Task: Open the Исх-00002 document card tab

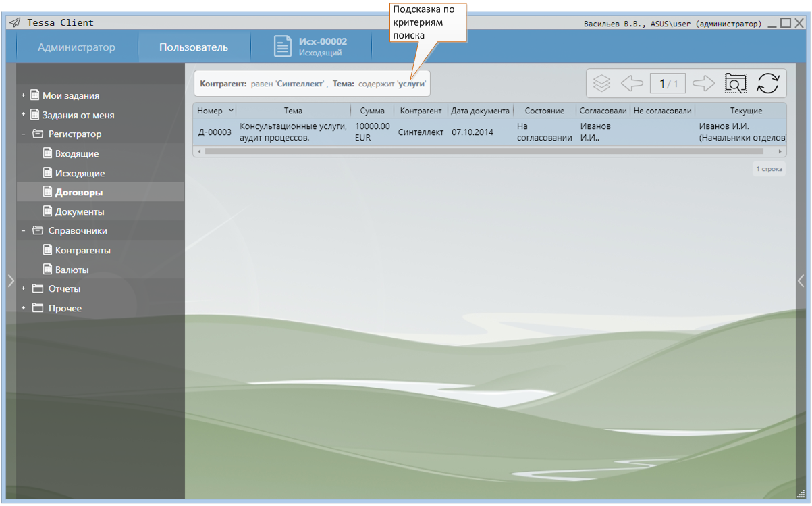Action: (311, 47)
